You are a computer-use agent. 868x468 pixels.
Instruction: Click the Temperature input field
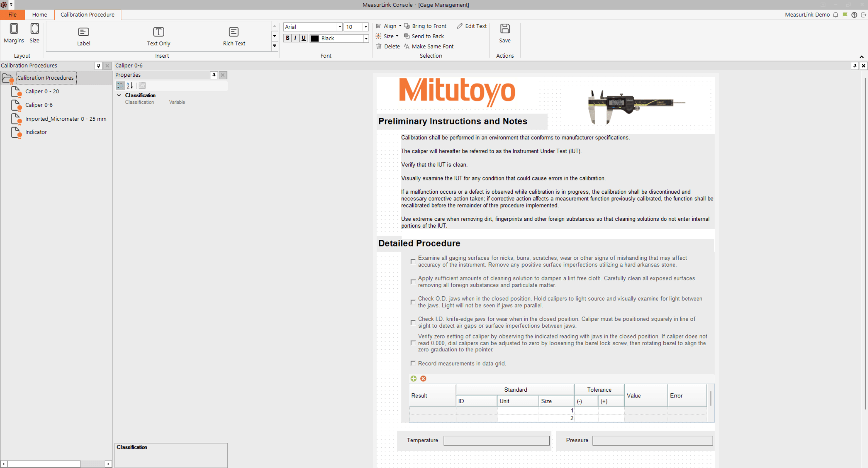pyautogui.click(x=496, y=441)
